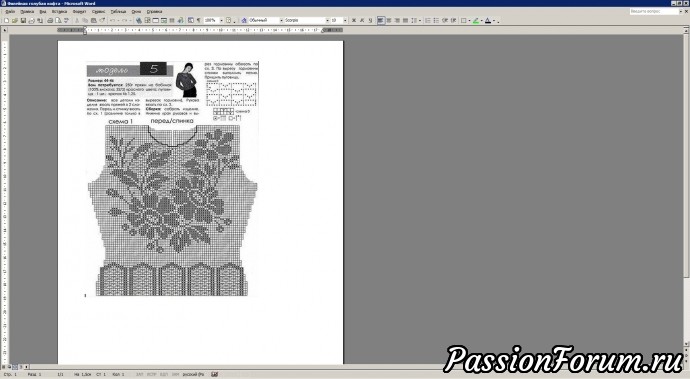Expand the Scorpio font name dropdown
The height and width of the screenshot is (379, 690).
[x=328, y=20]
